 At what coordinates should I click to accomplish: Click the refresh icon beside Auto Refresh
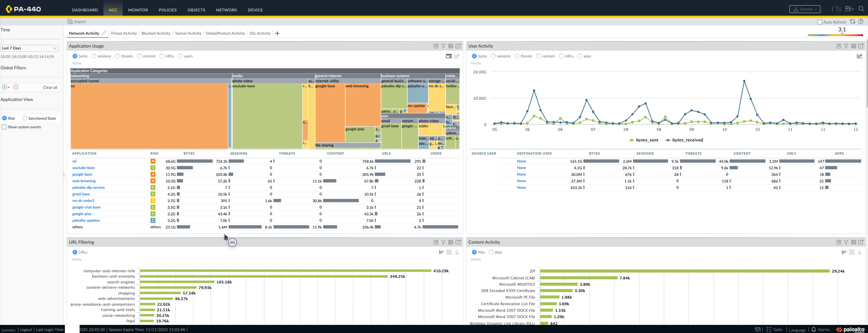pos(852,21)
